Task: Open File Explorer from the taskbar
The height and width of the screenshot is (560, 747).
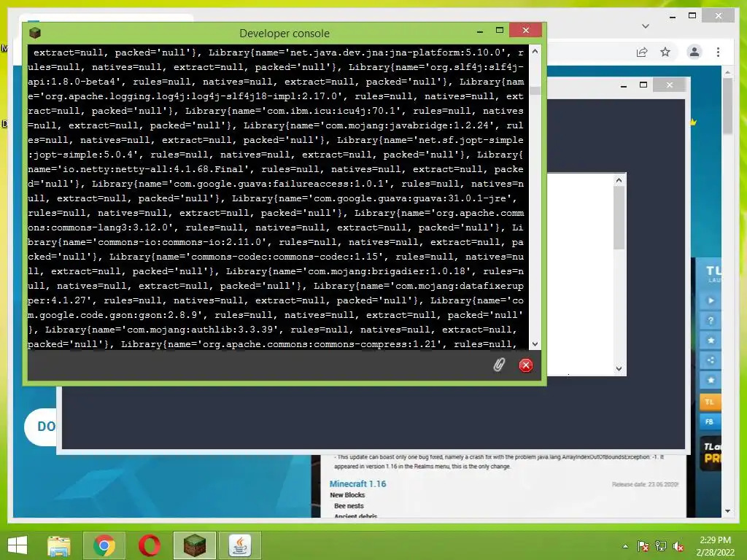Action: coord(58,545)
